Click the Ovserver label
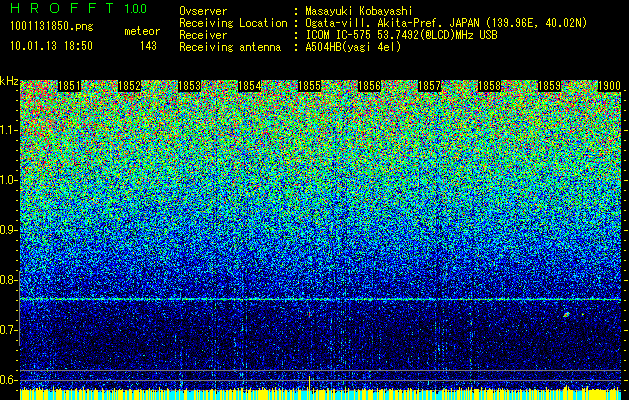Viewport: 629px width, 400px height. click(x=203, y=11)
